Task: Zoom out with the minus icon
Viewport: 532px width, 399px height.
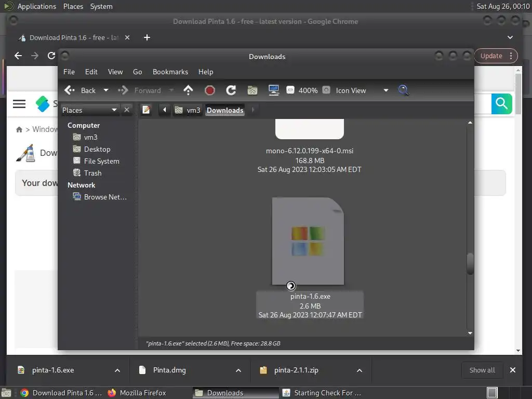Action: 290,90
